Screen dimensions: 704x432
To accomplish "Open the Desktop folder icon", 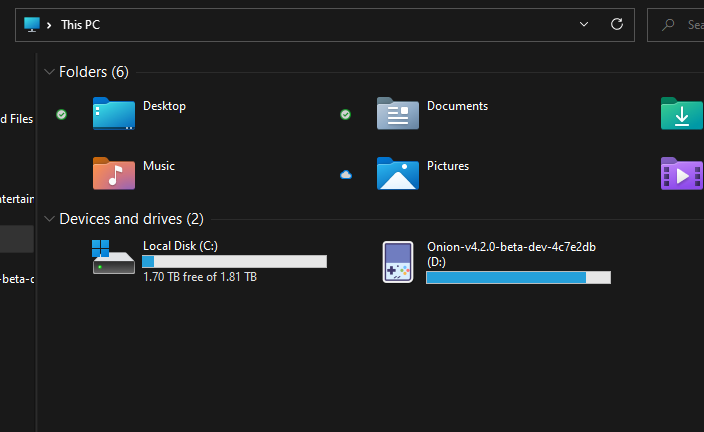I will (x=113, y=113).
